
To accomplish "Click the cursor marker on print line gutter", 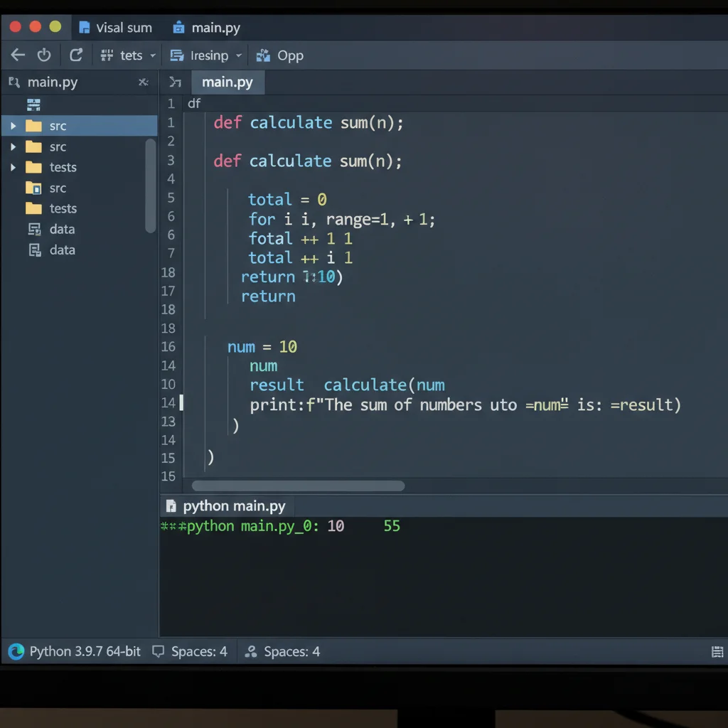I will click(181, 402).
